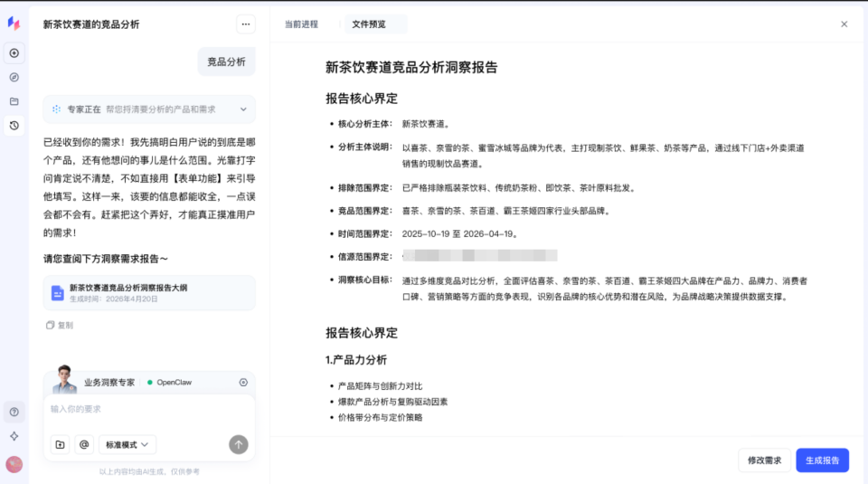
Task: Click the target icon beside OpenClaw
Action: [x=243, y=383]
